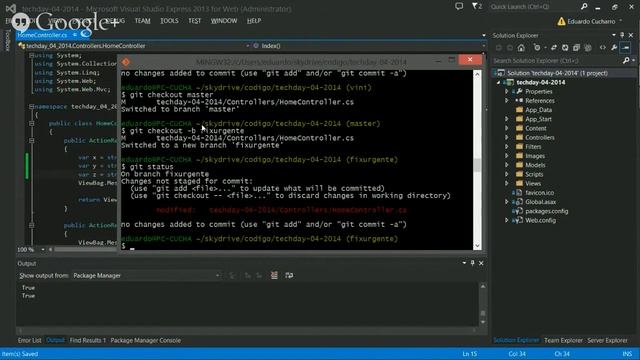Open the TEST menu
The width and height of the screenshot is (640, 360).
click(194, 21)
